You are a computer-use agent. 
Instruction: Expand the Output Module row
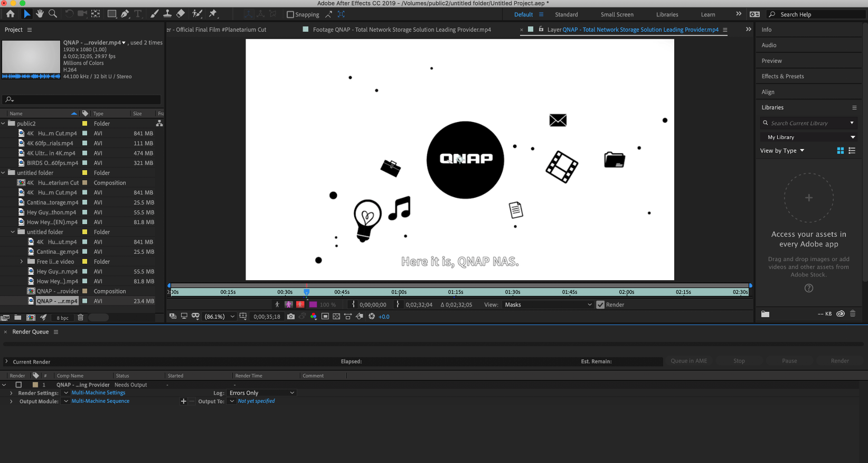(11, 401)
